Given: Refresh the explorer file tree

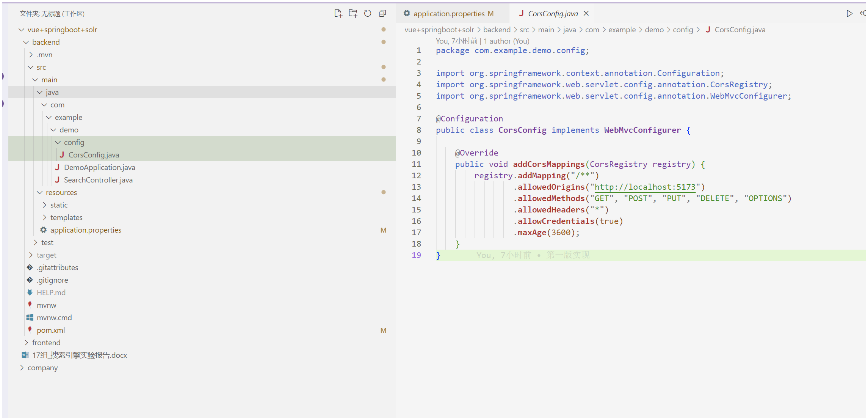Looking at the screenshot, I should (x=368, y=14).
